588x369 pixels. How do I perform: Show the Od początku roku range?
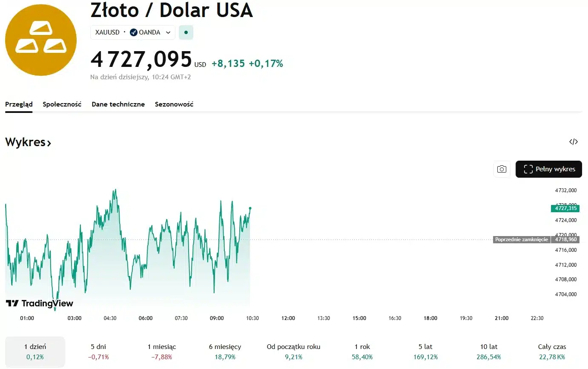[x=293, y=352]
